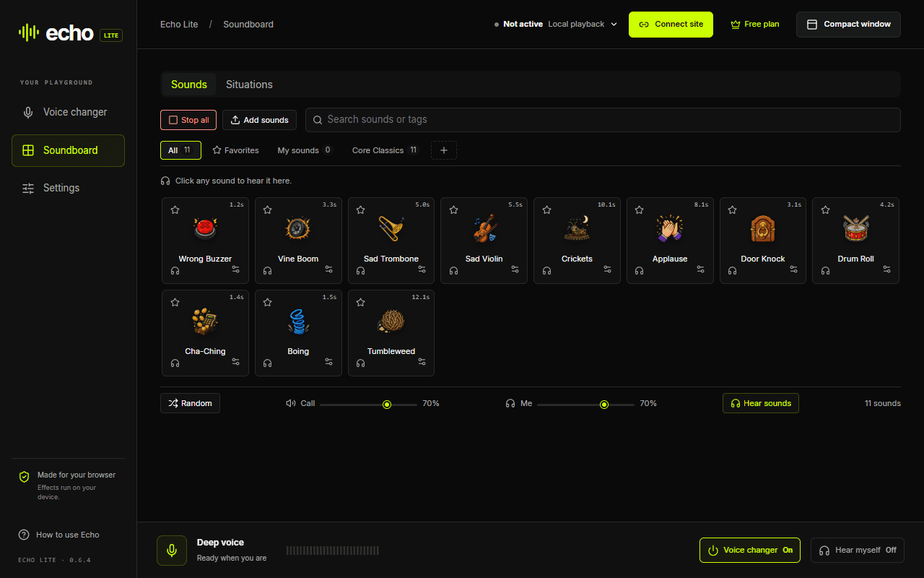The image size is (924, 578).
Task: Switch to the Sounds tab
Action: point(189,85)
